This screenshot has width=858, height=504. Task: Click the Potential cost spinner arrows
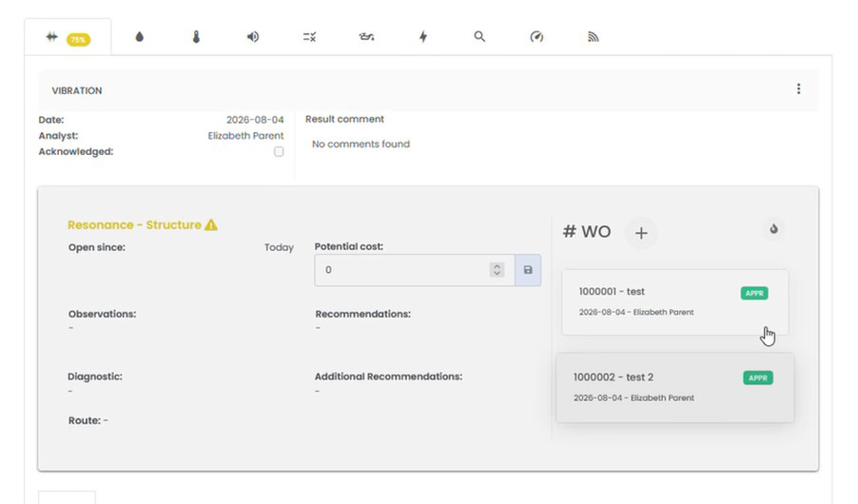pyautogui.click(x=497, y=270)
